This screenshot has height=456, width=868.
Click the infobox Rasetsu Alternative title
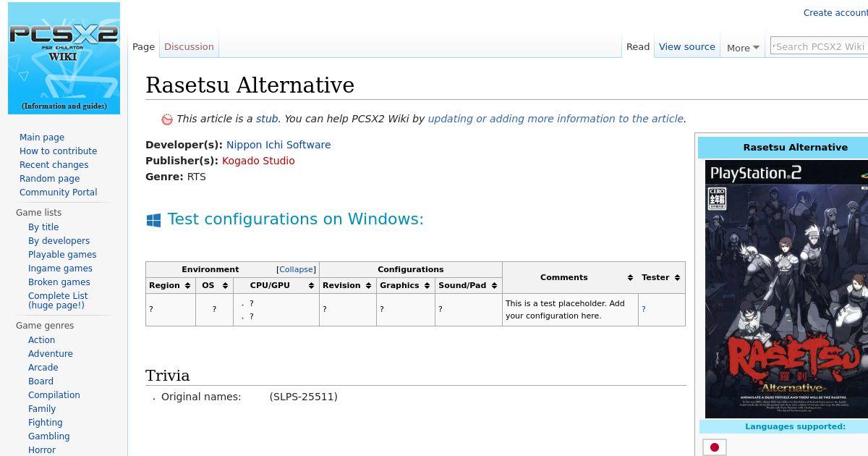click(x=795, y=148)
